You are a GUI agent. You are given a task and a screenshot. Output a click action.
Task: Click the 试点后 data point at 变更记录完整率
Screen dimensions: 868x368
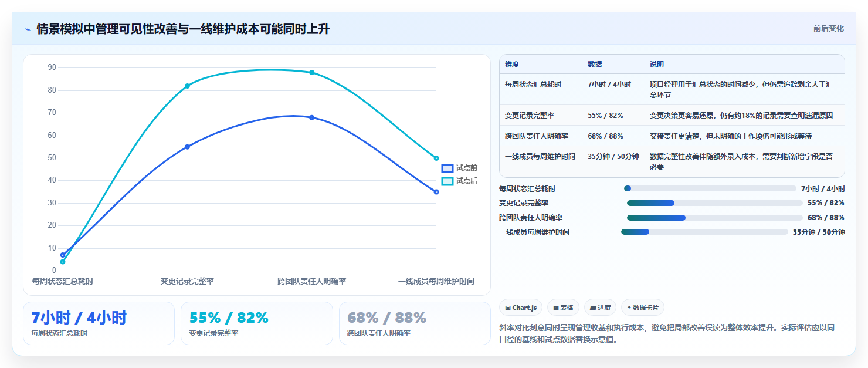pyautogui.click(x=187, y=86)
